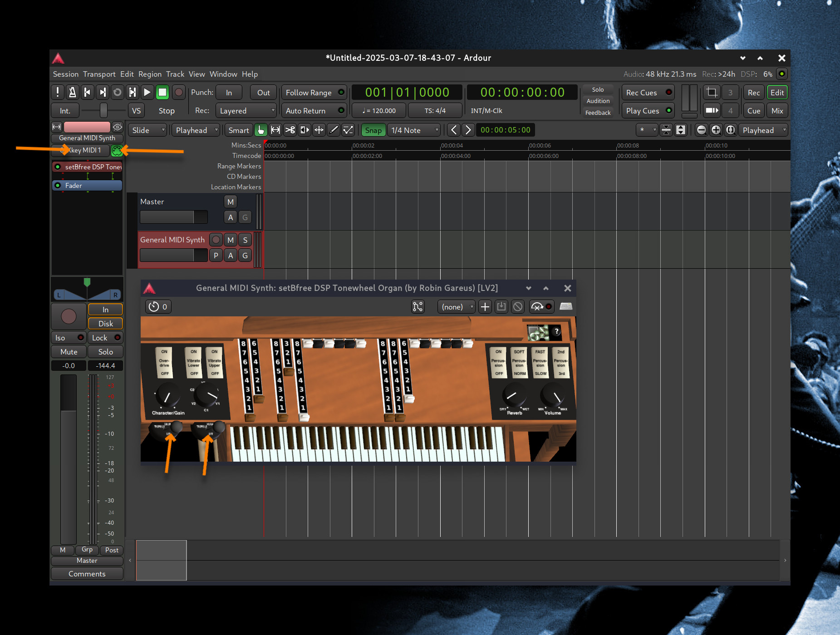
Task: Toggle loop playback icon
Action: pyautogui.click(x=117, y=93)
